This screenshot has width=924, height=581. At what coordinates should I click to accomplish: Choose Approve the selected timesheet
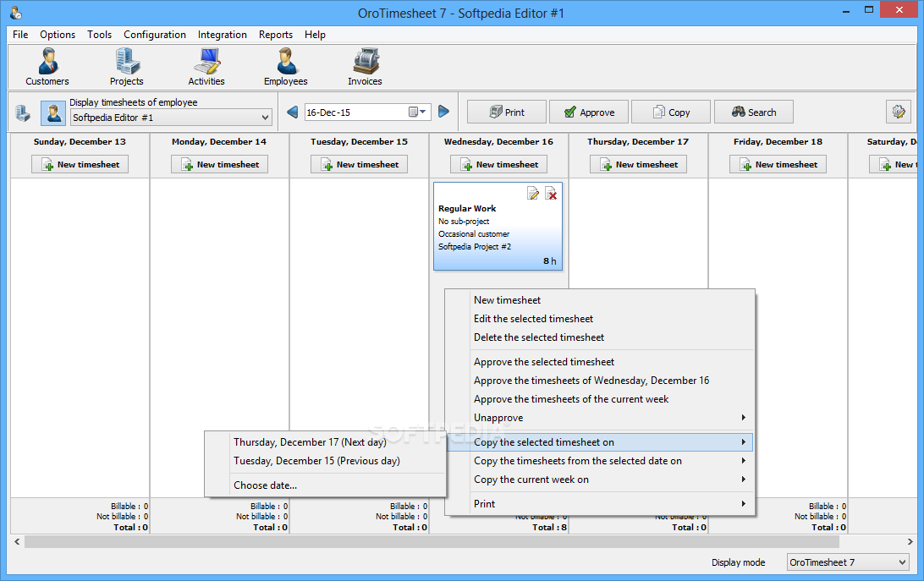pos(600,362)
